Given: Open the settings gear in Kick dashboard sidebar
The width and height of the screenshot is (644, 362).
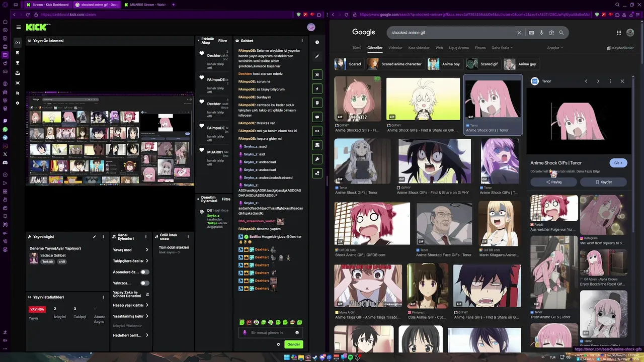Looking at the screenshot, I should coord(18,103).
